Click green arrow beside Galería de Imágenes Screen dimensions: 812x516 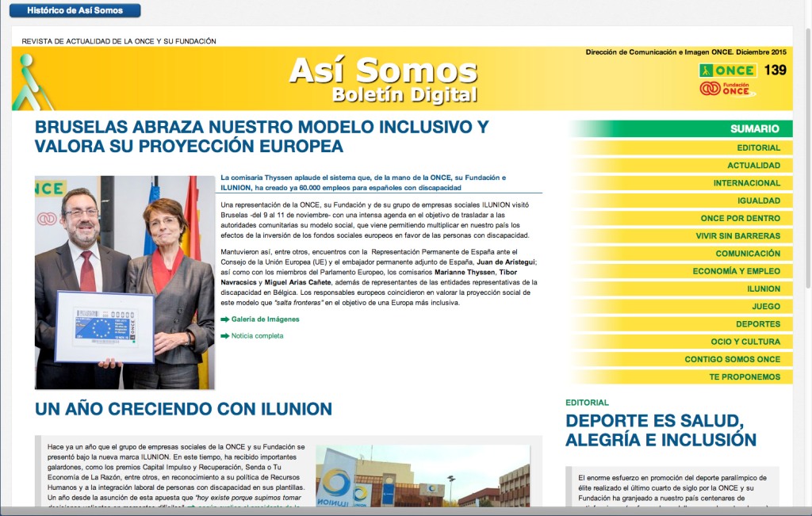pyautogui.click(x=224, y=319)
